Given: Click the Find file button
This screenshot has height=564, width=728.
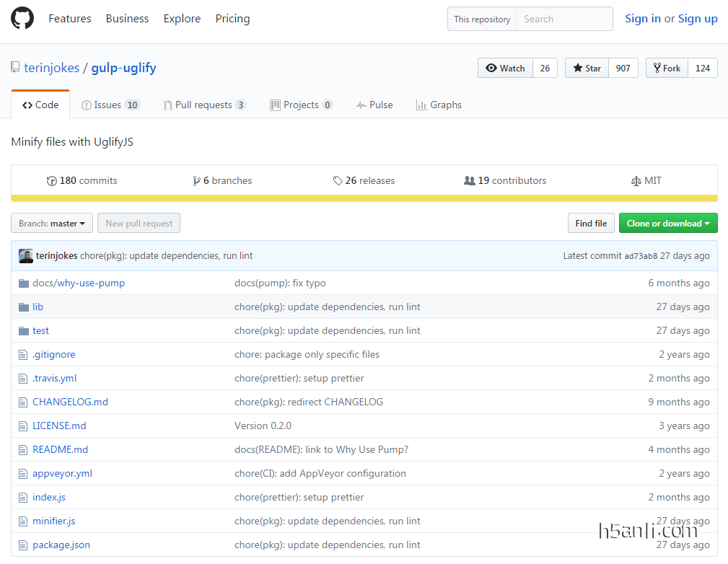Looking at the screenshot, I should pos(591,224).
